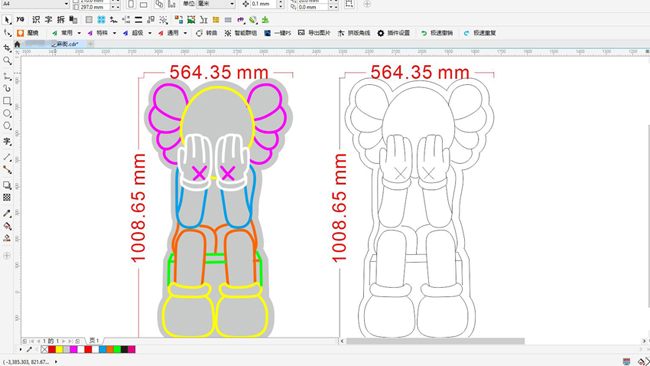This screenshot has width=650, height=366.
Task: Select the no-fill X swatch
Action: click(x=44, y=349)
